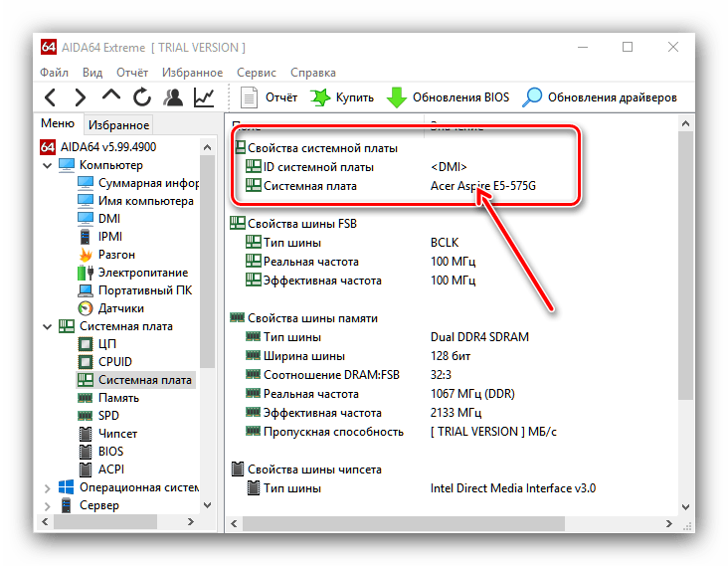Select the Электропитание battery icon
Screen dimensions: 728x566
pyautogui.click(x=86, y=273)
